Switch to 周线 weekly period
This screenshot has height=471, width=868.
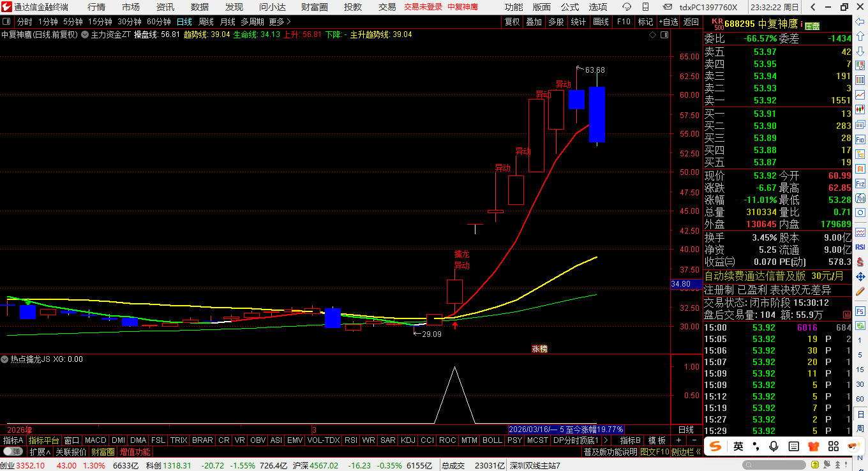206,22
